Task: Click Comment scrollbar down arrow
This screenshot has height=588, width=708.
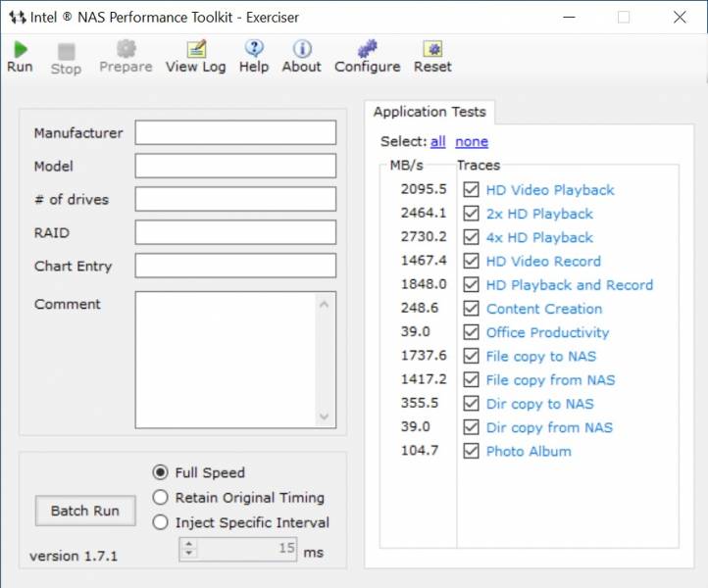Action: (324, 416)
